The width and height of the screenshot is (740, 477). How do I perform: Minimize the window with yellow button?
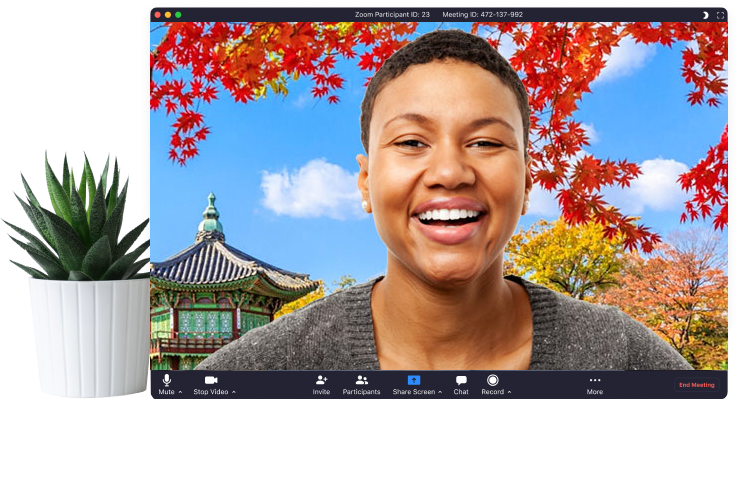coord(167,15)
